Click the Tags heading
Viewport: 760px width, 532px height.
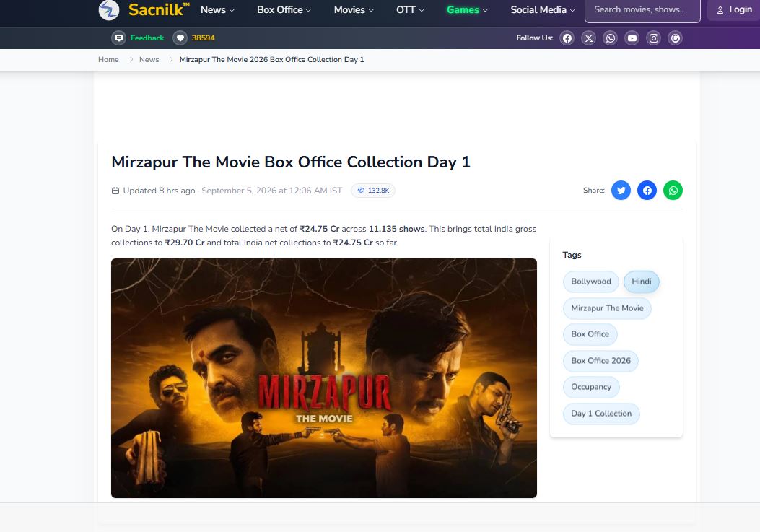572,255
